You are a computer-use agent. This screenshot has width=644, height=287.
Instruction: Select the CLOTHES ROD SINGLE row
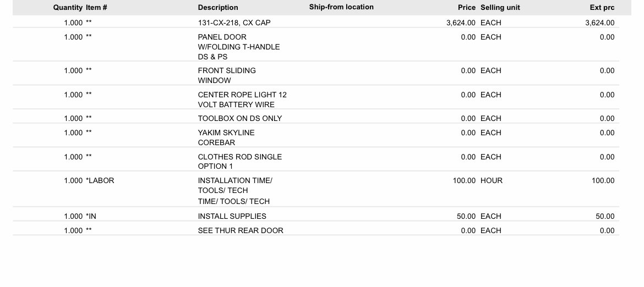coord(316,162)
